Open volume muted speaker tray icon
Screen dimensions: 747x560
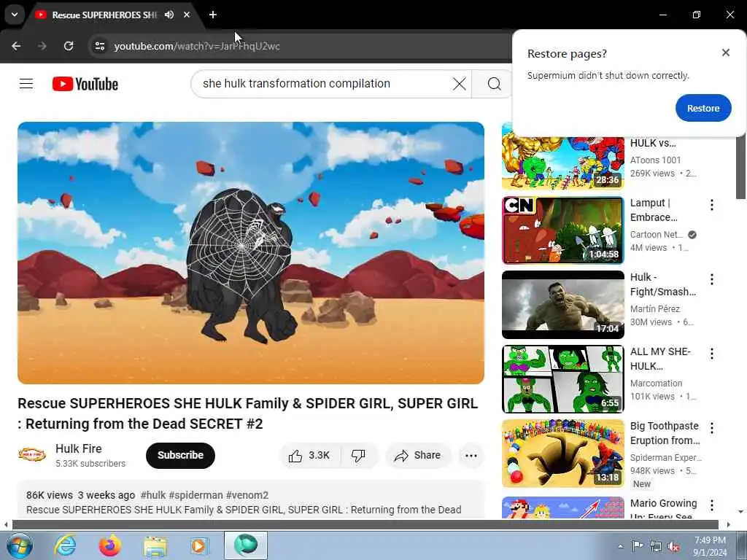click(673, 547)
